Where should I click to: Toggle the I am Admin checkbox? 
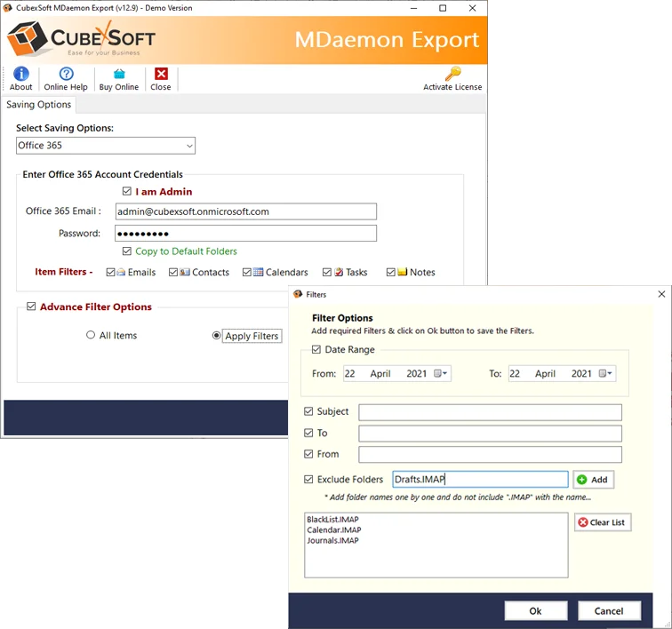[x=127, y=192]
